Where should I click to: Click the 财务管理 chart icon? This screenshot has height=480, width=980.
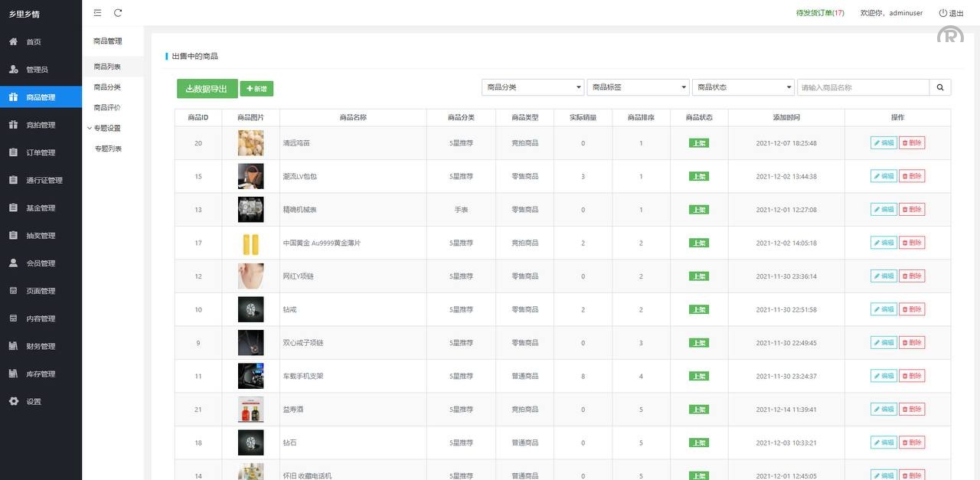pyautogui.click(x=13, y=346)
